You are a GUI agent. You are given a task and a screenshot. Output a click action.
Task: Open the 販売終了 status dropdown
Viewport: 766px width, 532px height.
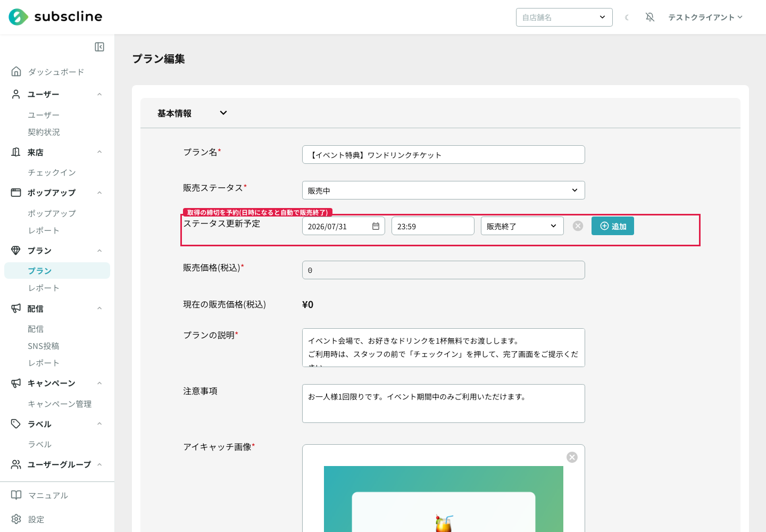(522, 226)
